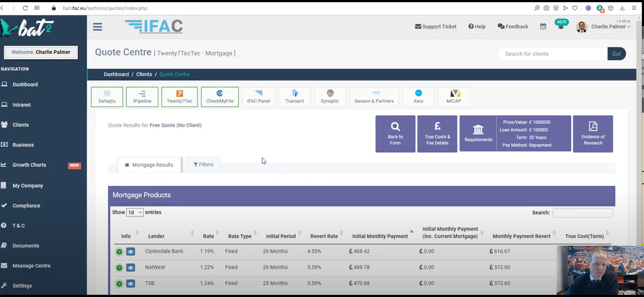Toggle eye icon for Clydesdale Bank row
The image size is (644, 297).
pos(130,252)
